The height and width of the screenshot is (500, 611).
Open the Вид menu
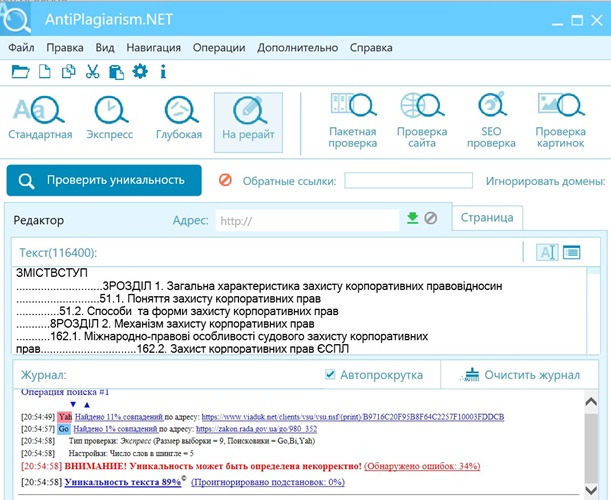(x=105, y=48)
